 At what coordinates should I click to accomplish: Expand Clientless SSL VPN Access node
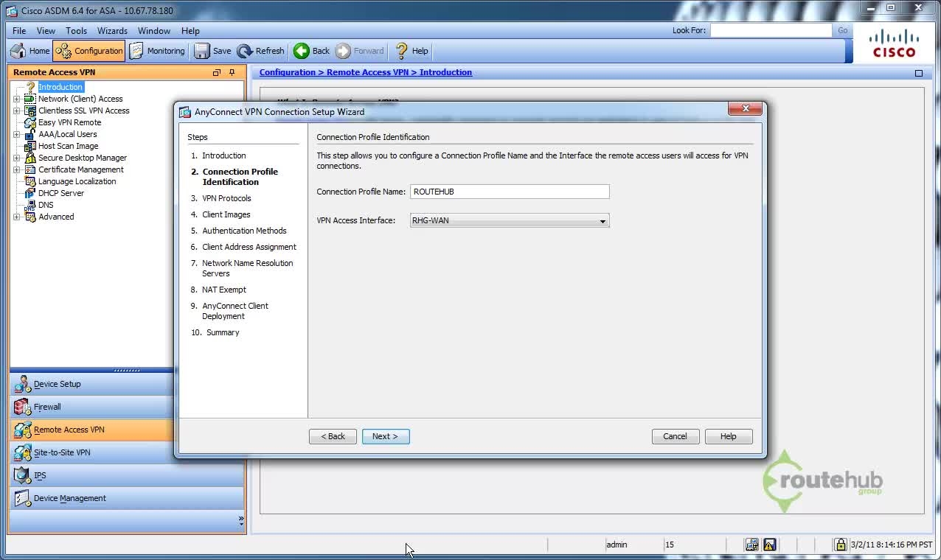coord(16,111)
